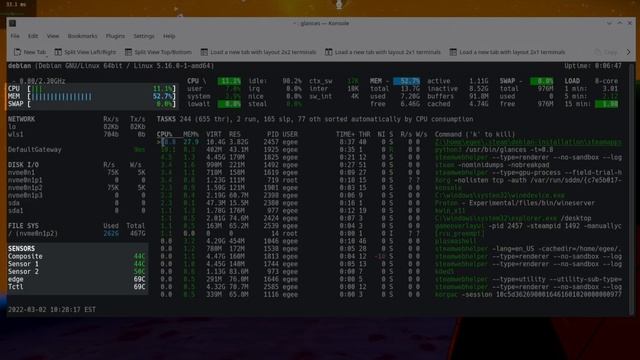Image resolution: width=640 pixels, height=360 pixels.
Task: Click the Sensor 2 row
Action: pos(76,271)
